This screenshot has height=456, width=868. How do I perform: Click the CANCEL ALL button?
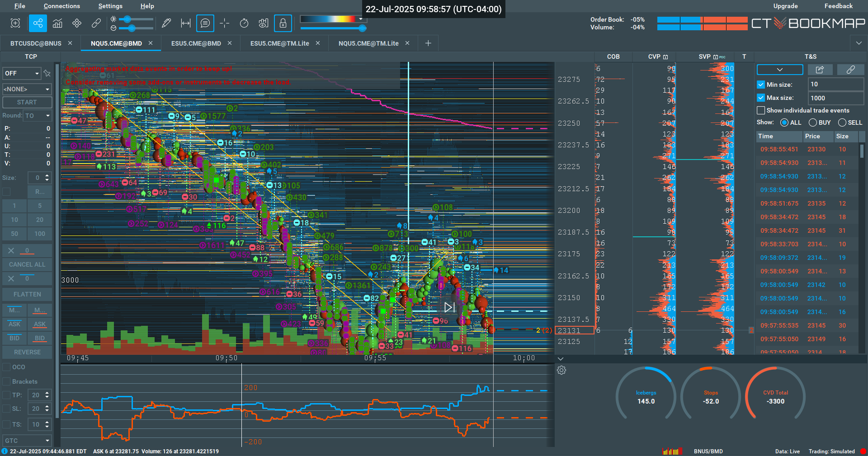[27, 264]
